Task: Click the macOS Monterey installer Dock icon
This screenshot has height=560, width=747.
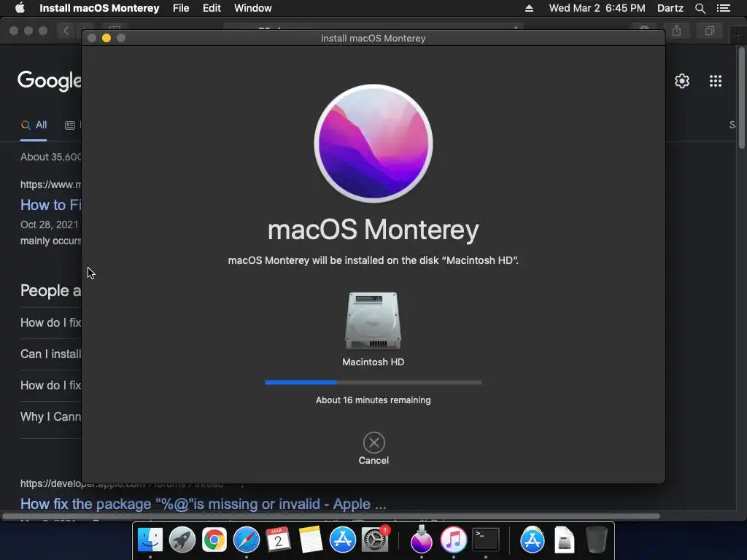Action: (421, 539)
